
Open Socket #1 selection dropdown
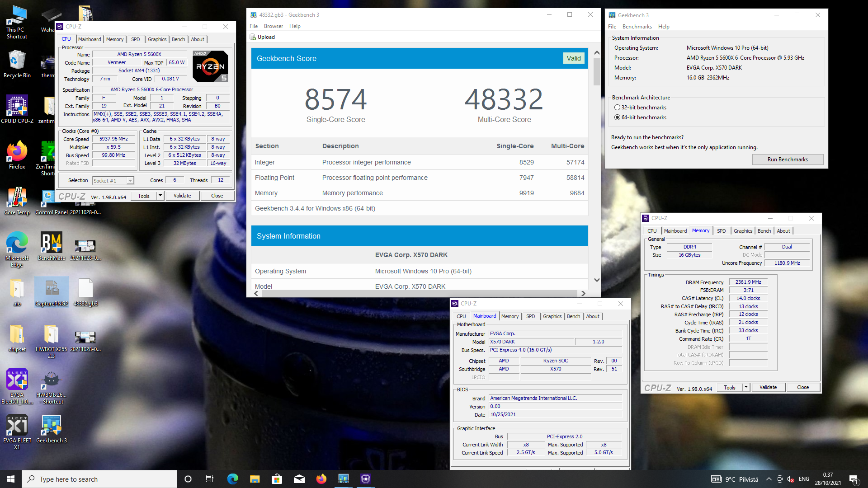click(113, 180)
